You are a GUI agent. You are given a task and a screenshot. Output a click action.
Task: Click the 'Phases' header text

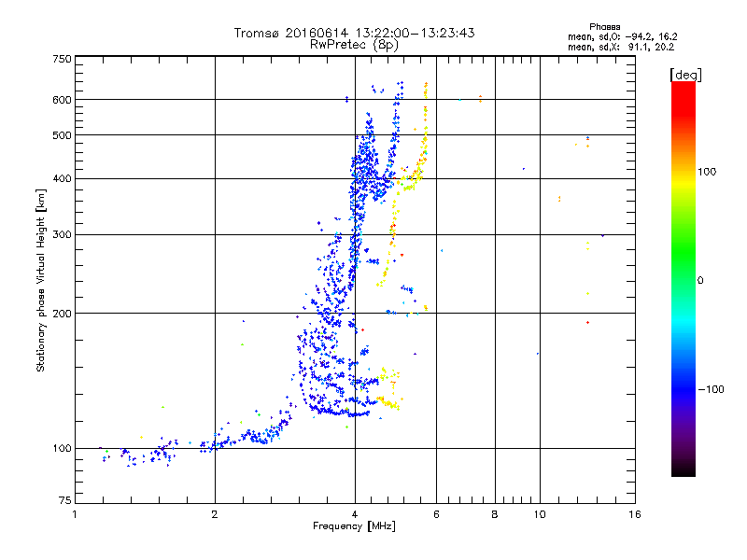point(604,27)
